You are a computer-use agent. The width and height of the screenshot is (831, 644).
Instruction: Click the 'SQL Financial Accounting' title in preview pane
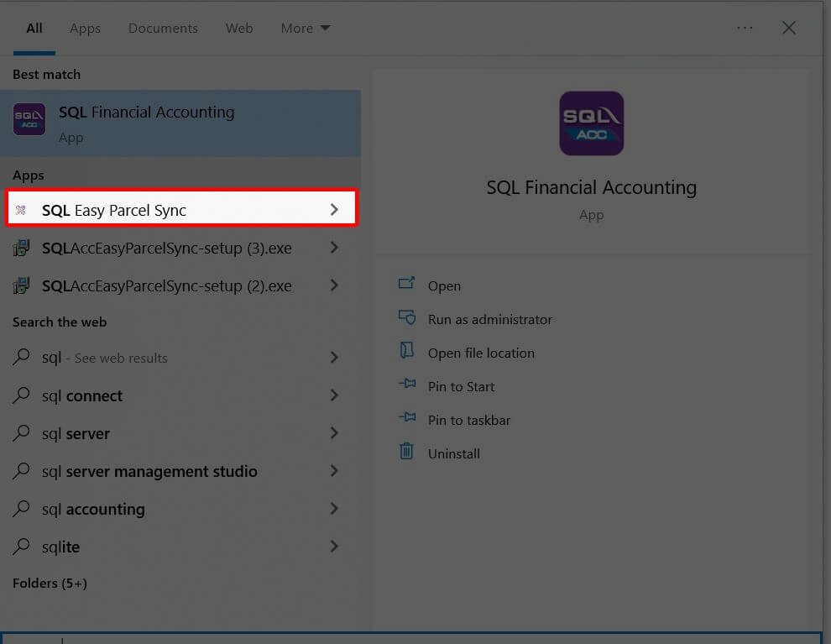[x=592, y=187]
